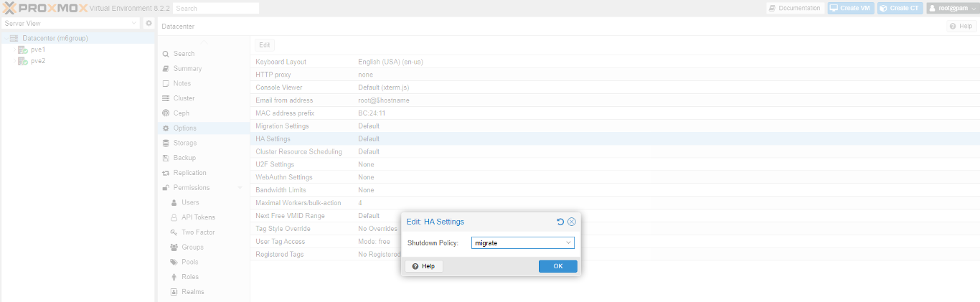Click the Proxmox logo
The image size is (980, 302).
click(x=44, y=8)
